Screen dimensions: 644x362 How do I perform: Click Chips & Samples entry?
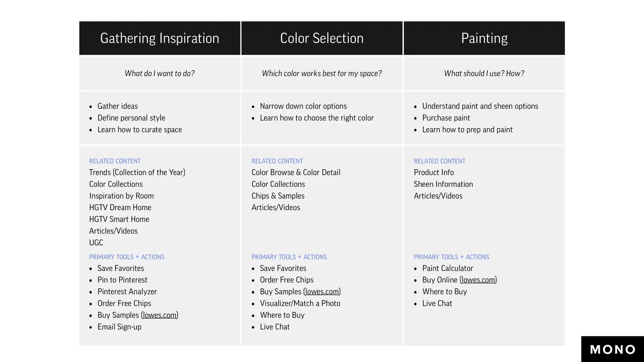click(278, 196)
